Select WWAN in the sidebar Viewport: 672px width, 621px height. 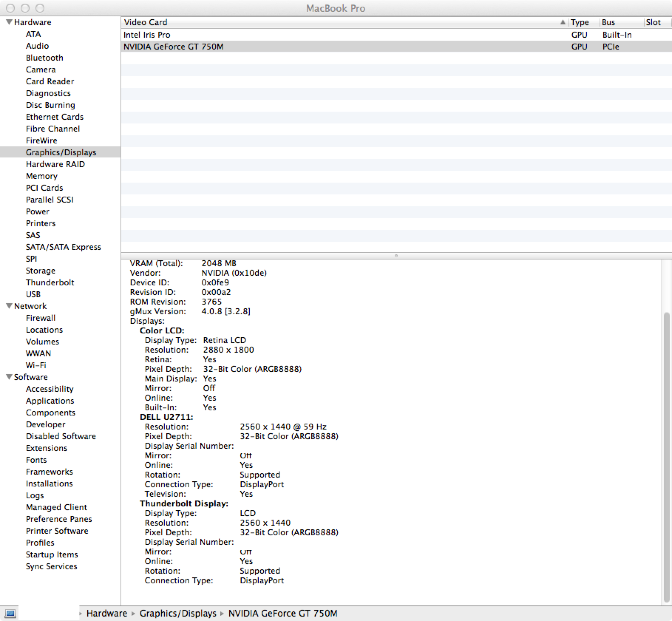click(x=38, y=353)
